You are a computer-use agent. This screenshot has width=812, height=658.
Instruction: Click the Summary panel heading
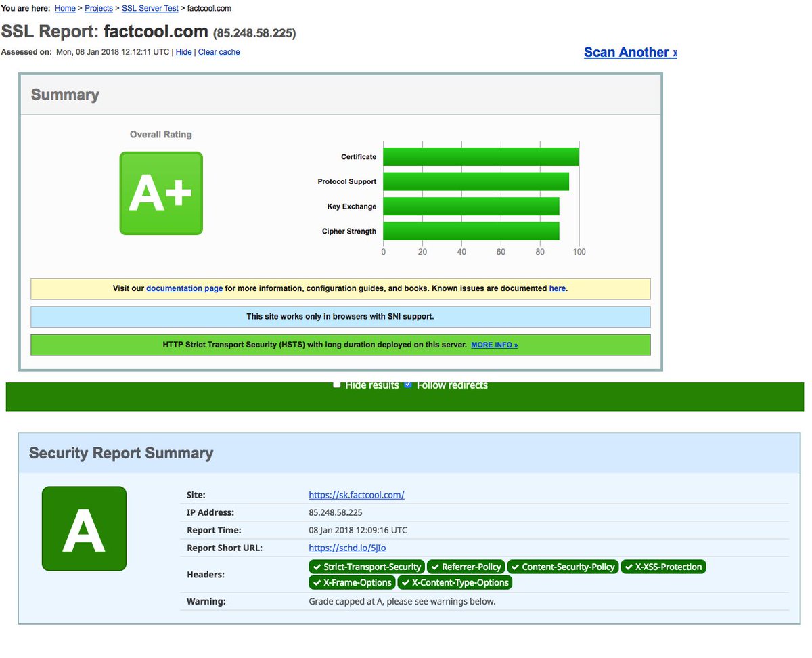(x=65, y=95)
